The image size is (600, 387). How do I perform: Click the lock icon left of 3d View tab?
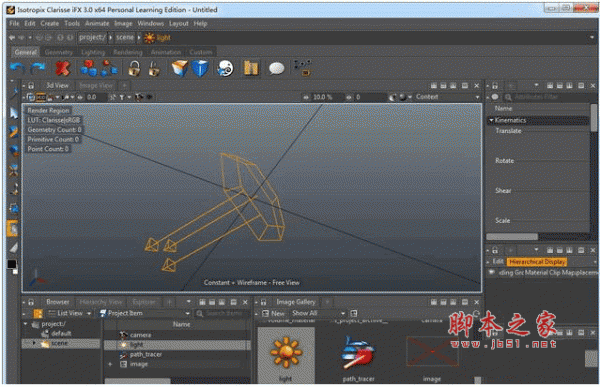coord(31,86)
